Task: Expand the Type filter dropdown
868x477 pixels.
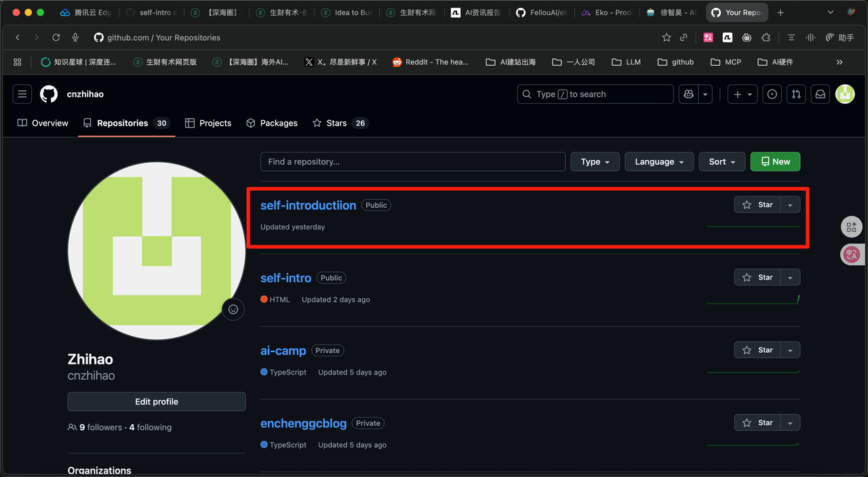Action: pos(595,161)
